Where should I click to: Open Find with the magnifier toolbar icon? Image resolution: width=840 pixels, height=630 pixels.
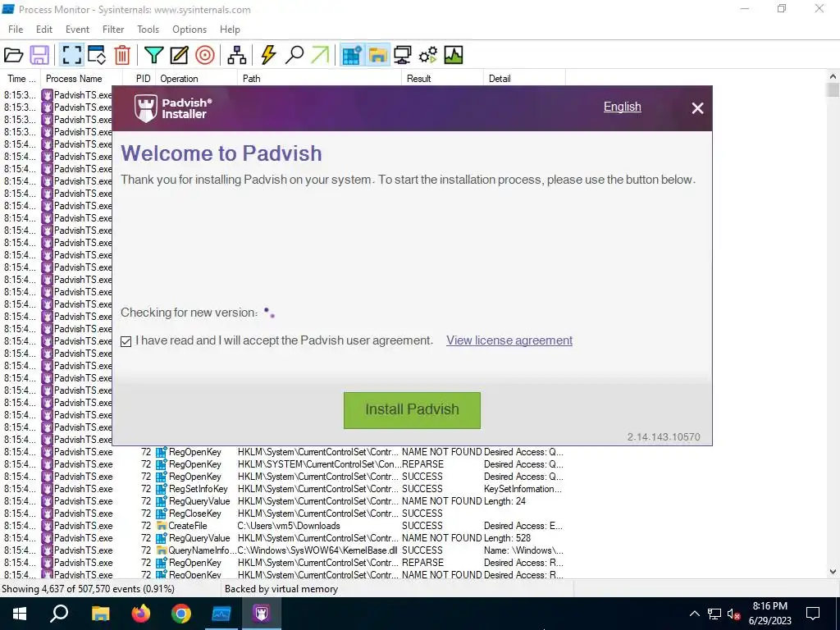294,55
